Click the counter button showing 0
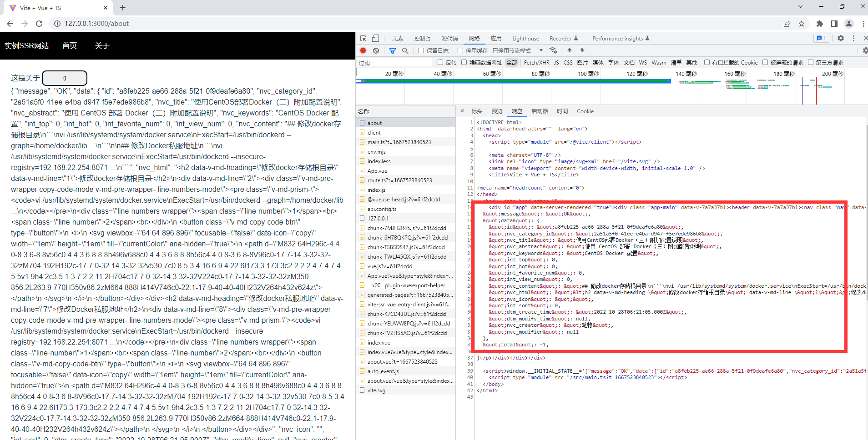Viewport: 868px width, 440px height. point(65,78)
